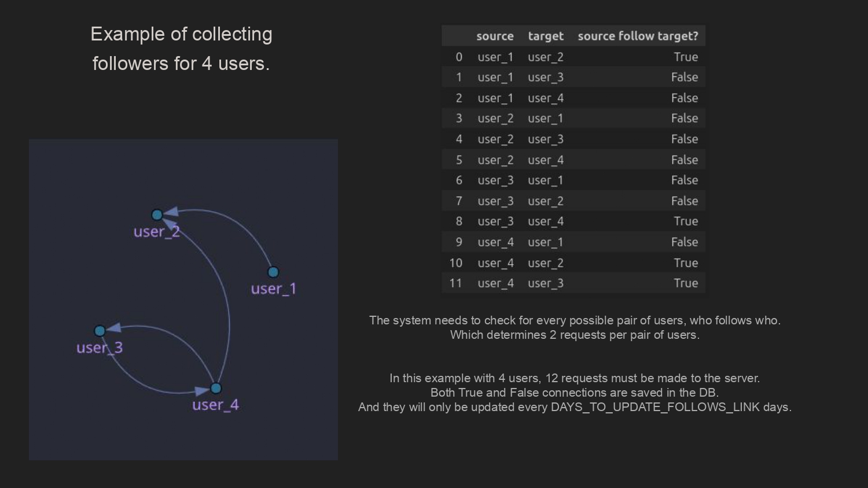Click the arrowhead pointing at user_3 node
868x488 pixels.
tap(113, 328)
